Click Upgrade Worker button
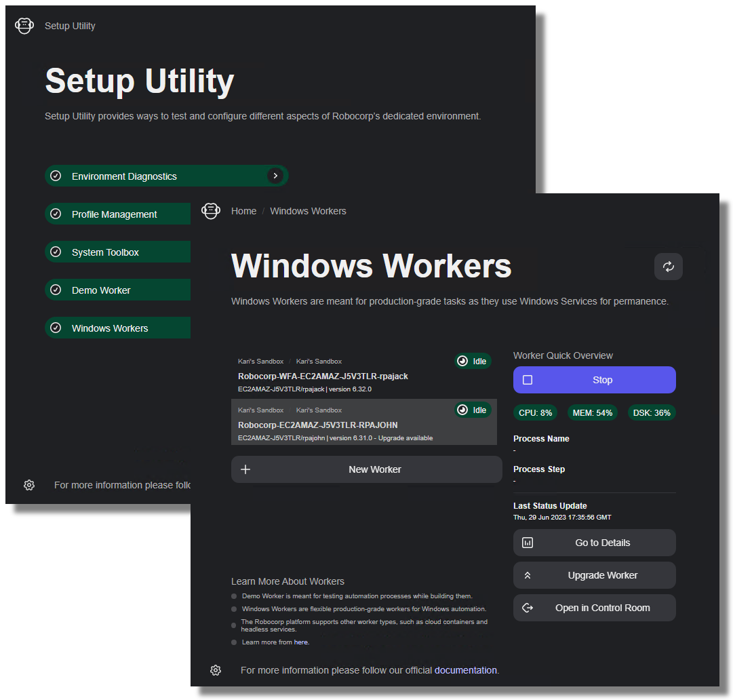733x700 pixels. pos(594,575)
